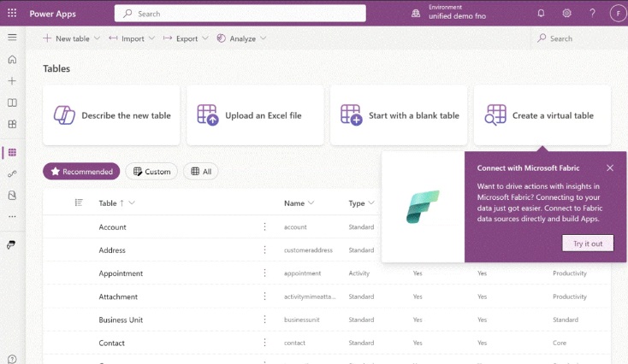Viewport: 628px width, 364px height.
Task: Show All tables filter
Action: (200, 172)
